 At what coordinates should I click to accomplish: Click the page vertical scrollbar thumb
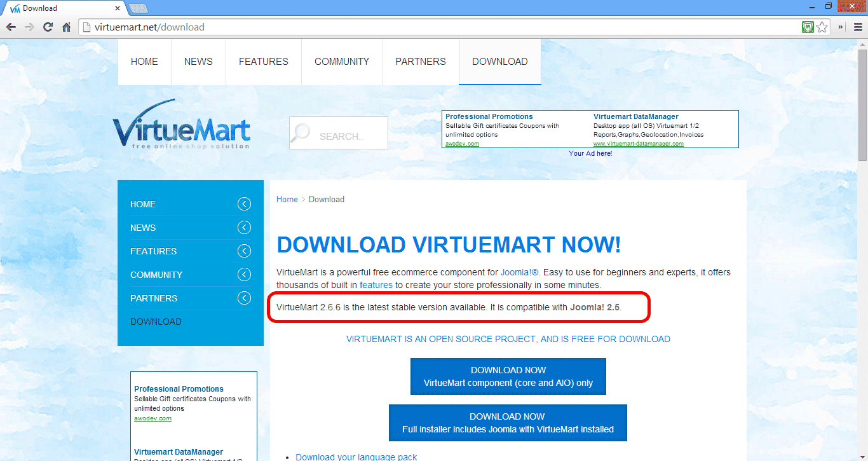(x=862, y=105)
